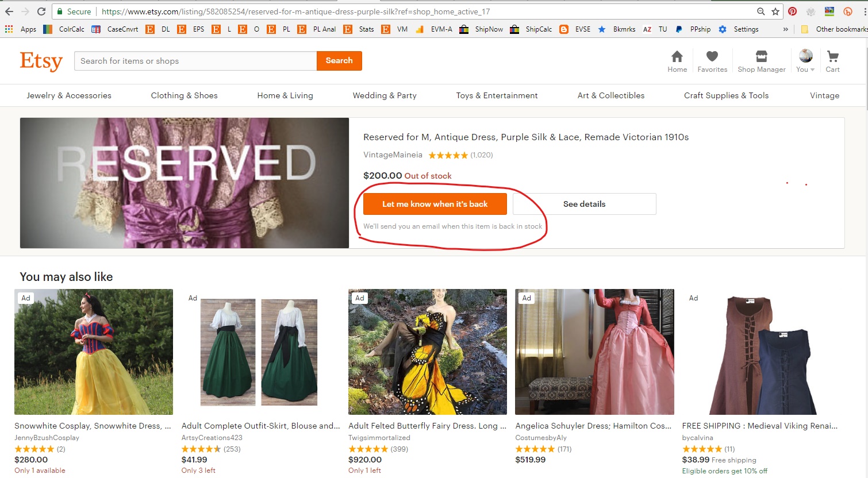Expand the You account dropdown
The image size is (868, 478).
pyautogui.click(x=804, y=60)
